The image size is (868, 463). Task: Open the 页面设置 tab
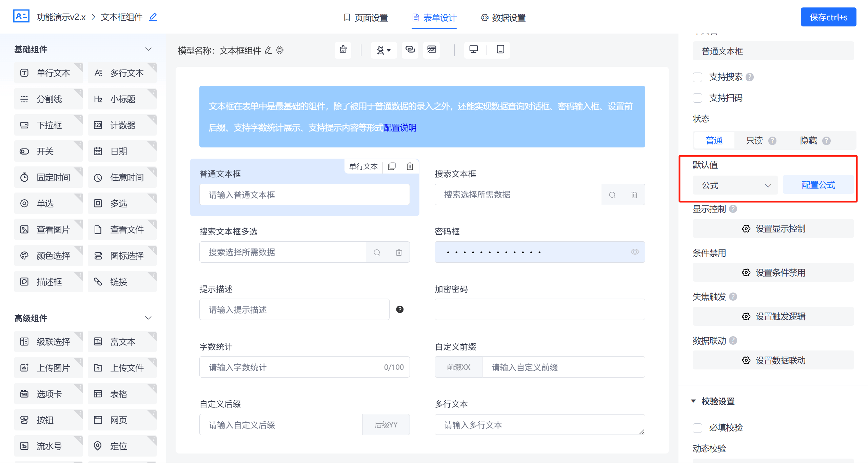click(x=366, y=18)
